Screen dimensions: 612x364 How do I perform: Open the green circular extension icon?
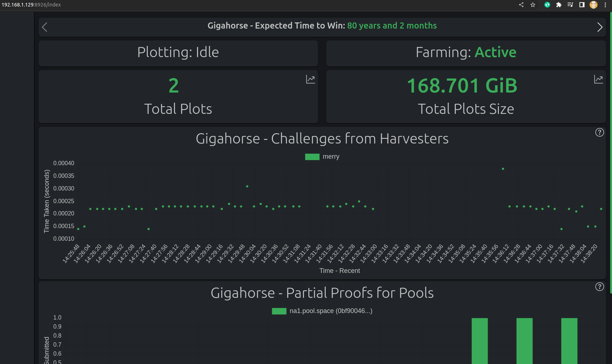(x=547, y=5)
